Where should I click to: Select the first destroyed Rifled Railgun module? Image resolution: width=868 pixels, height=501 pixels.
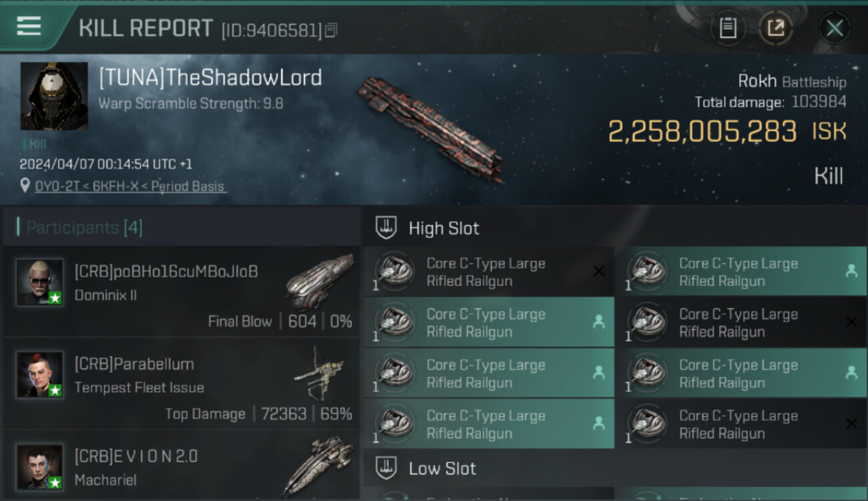pyautogui.click(x=489, y=272)
